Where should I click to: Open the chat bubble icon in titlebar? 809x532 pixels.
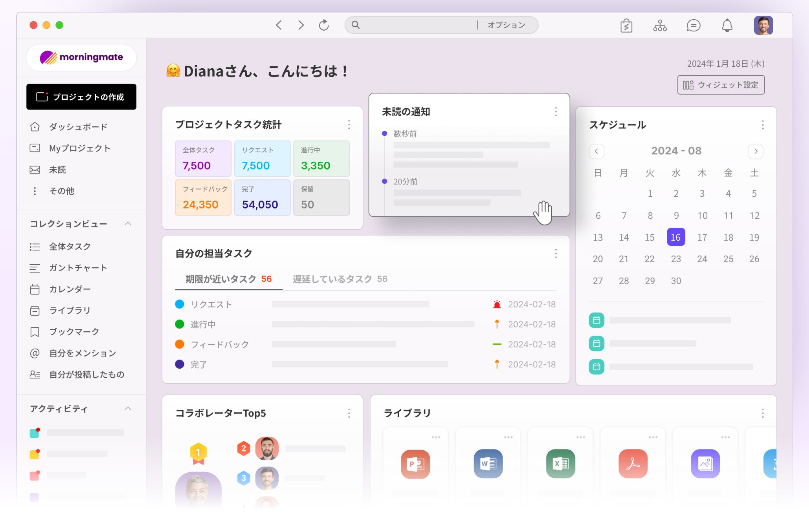point(694,25)
